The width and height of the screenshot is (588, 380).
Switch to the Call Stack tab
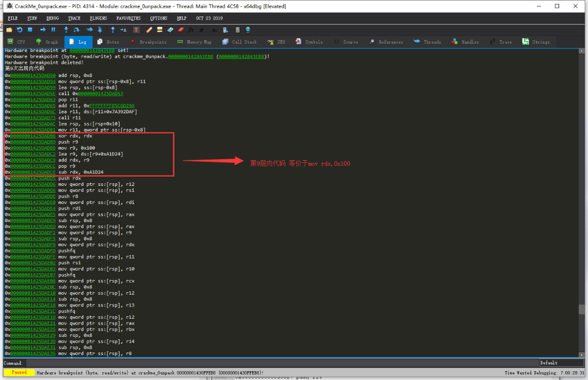coord(240,42)
